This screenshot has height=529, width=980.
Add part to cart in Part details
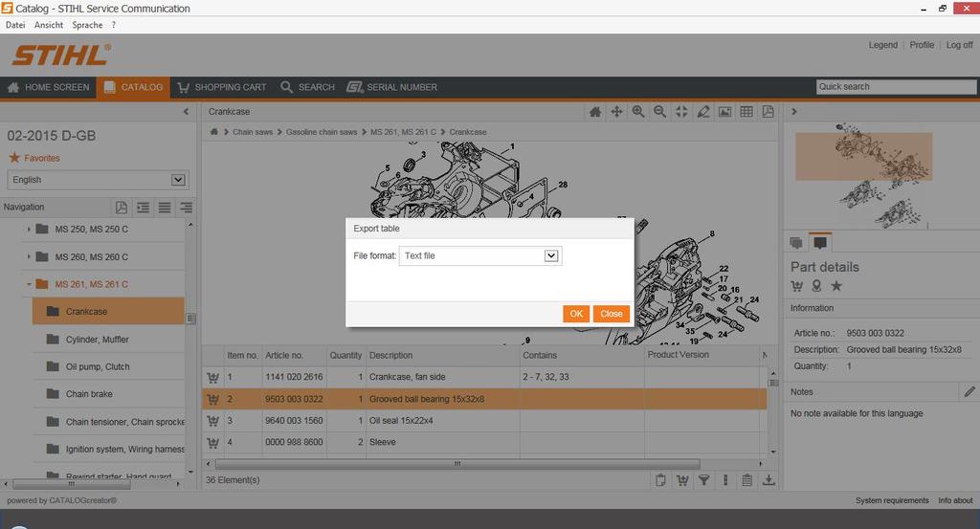[796, 286]
